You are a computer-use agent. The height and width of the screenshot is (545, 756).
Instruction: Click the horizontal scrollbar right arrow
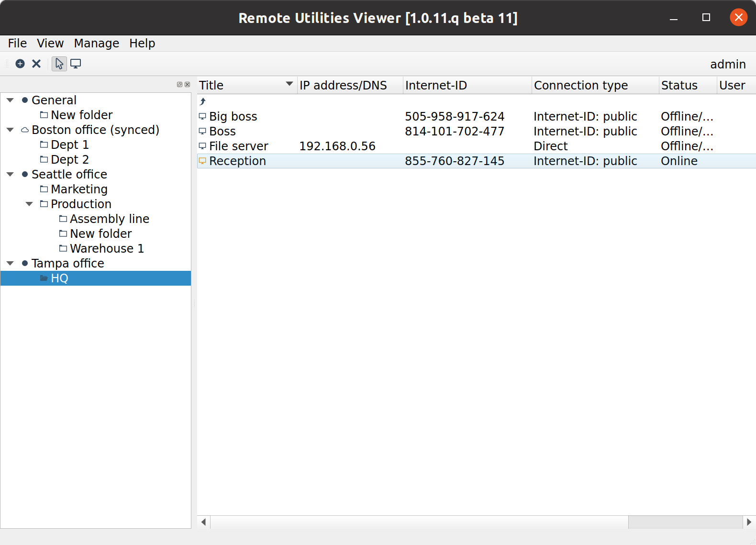tap(749, 522)
